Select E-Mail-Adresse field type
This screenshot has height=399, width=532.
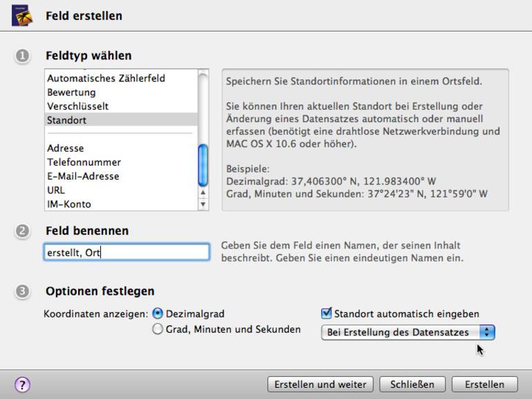coord(121,176)
